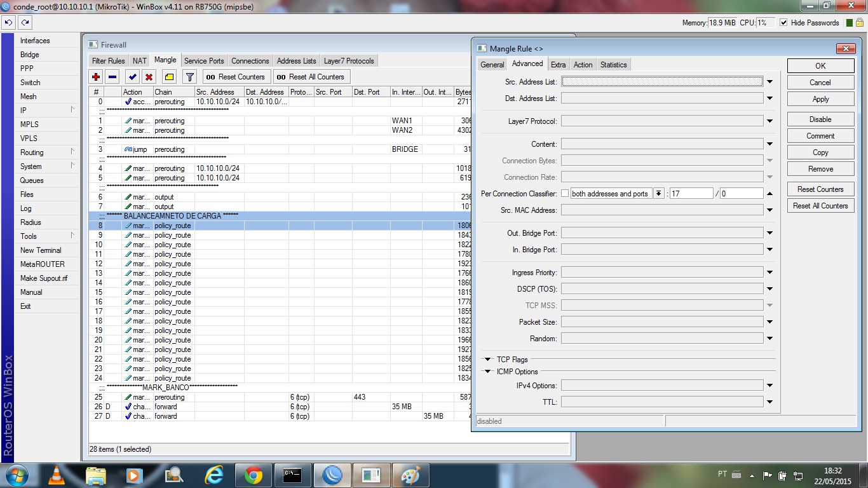
Task: Open the Action tab in Mangle Rule
Action: [x=583, y=65]
